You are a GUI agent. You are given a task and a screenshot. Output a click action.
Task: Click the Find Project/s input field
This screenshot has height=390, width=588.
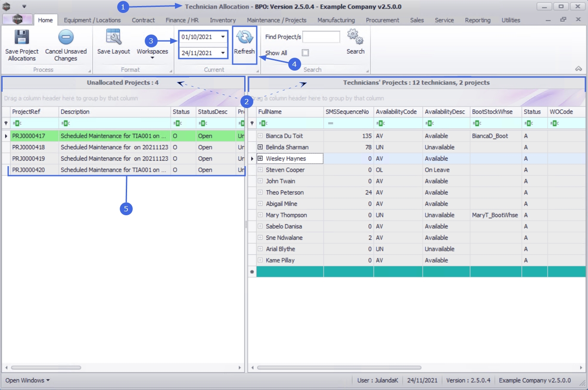[321, 37]
